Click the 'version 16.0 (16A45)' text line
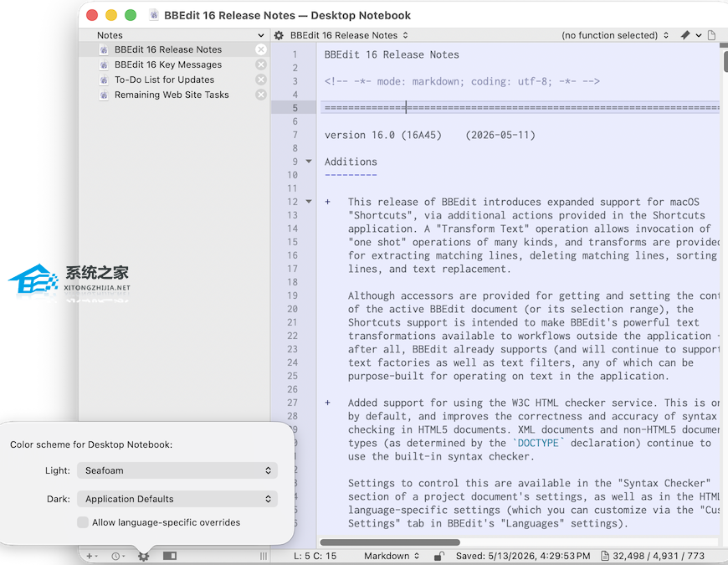This screenshot has height=565, width=728. pos(430,135)
